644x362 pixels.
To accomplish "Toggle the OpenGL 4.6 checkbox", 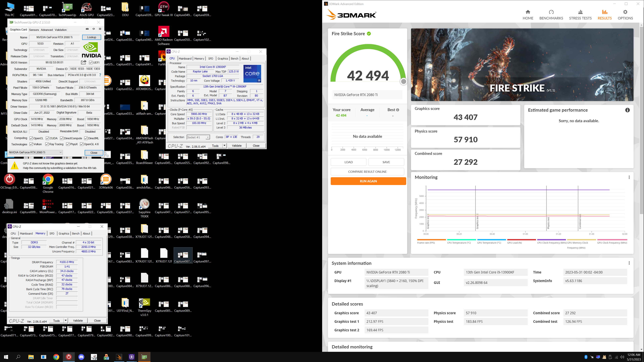I will point(82,144).
